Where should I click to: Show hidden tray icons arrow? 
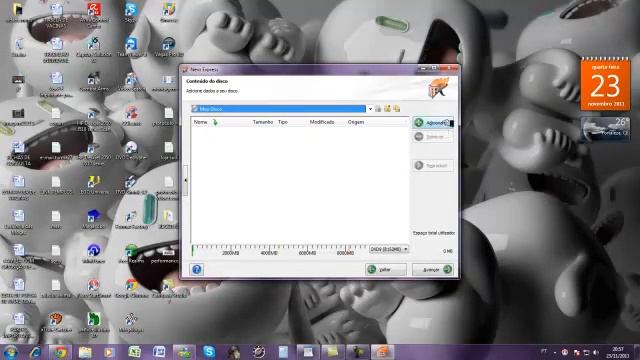click(555, 352)
